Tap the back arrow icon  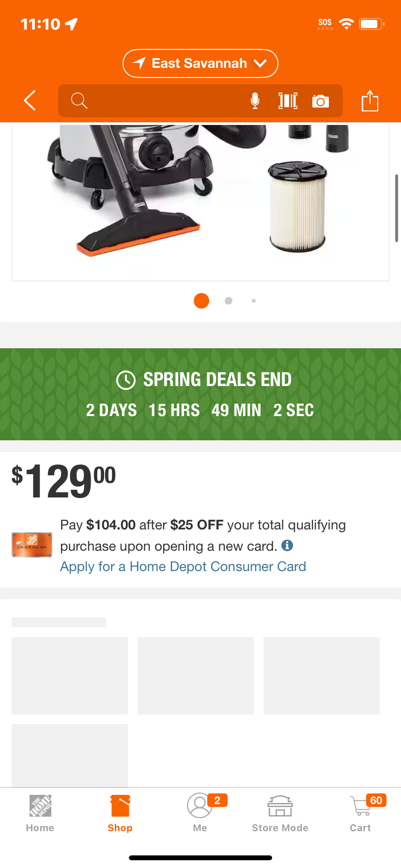[x=30, y=101]
